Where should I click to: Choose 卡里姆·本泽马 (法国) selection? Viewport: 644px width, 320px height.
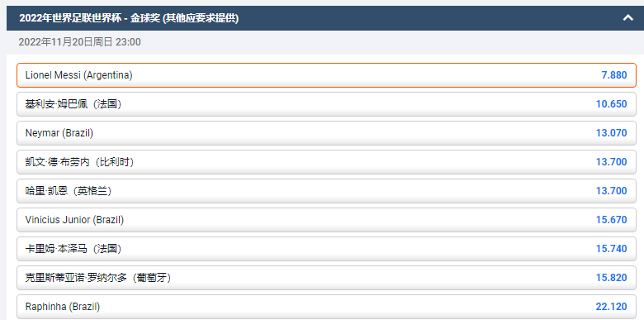point(326,249)
